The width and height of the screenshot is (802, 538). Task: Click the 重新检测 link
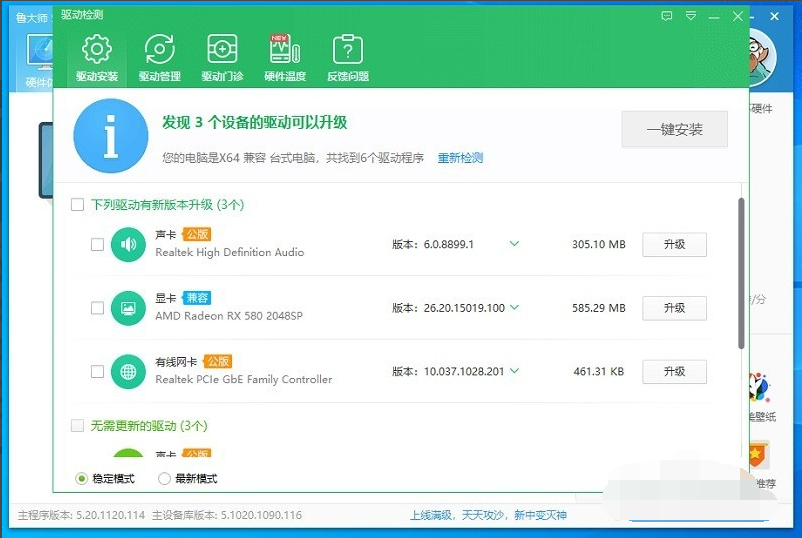(x=460, y=158)
